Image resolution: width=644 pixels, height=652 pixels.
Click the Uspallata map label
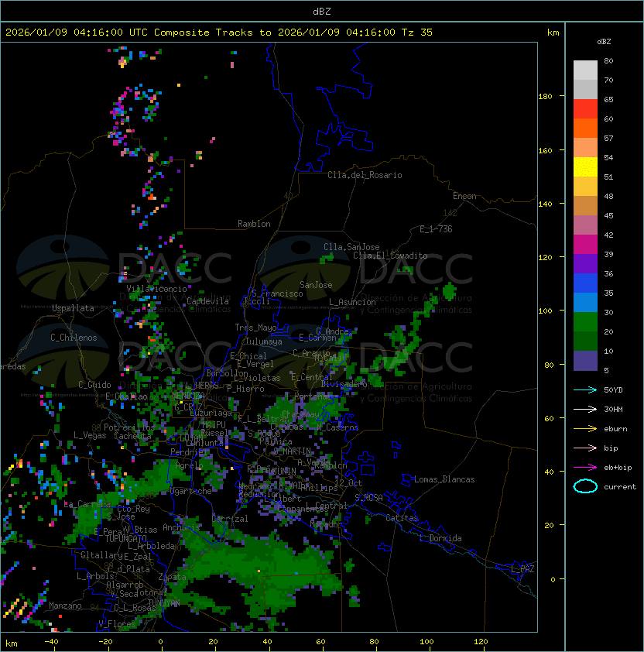pos(73,308)
